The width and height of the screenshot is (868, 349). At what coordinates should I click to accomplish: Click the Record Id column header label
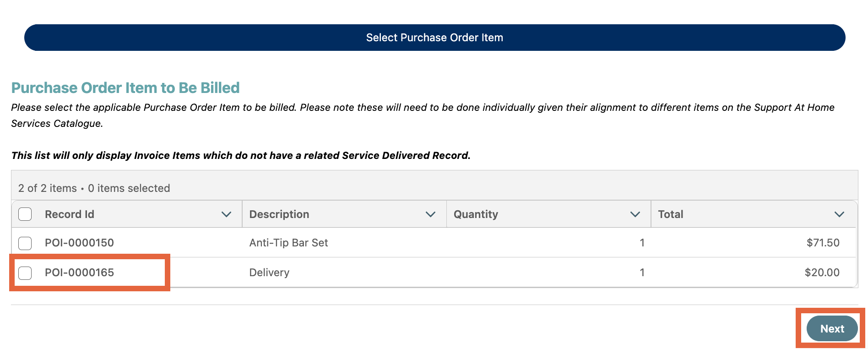point(70,214)
